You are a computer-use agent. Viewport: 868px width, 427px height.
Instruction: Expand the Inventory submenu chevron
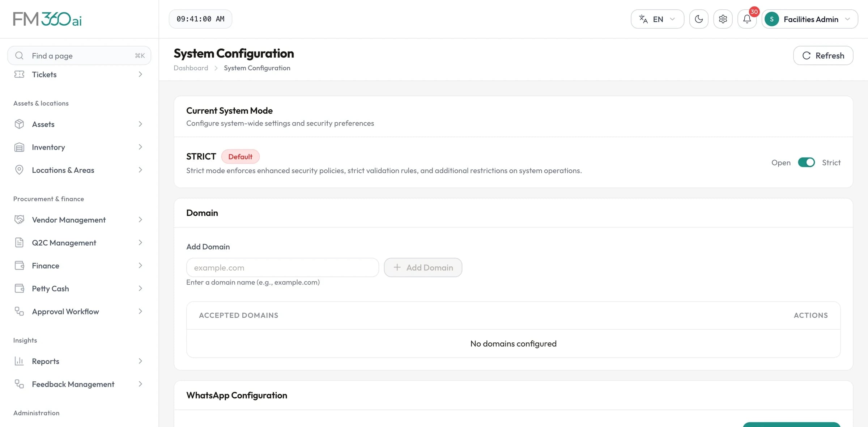pyautogui.click(x=140, y=147)
